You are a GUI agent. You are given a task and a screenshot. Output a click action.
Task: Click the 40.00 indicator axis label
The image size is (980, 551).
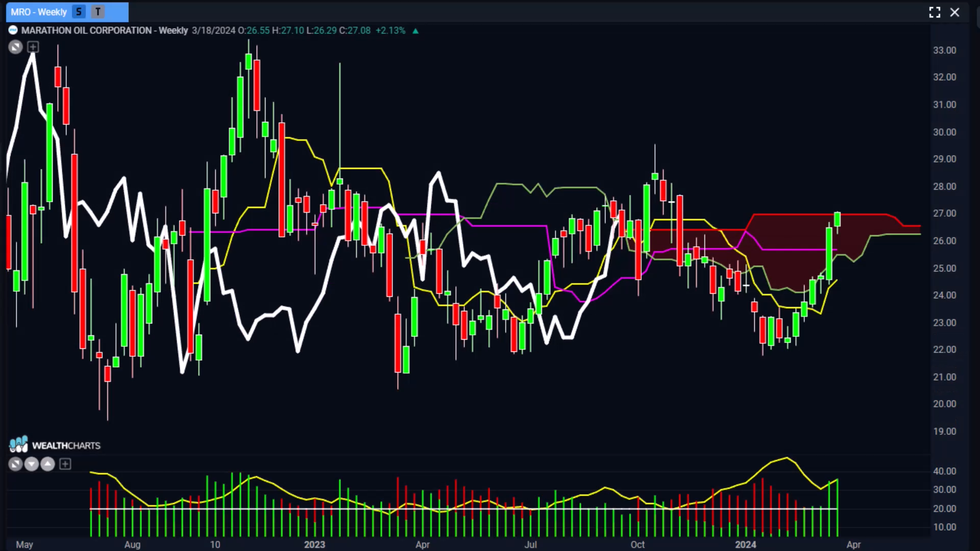[x=944, y=471]
